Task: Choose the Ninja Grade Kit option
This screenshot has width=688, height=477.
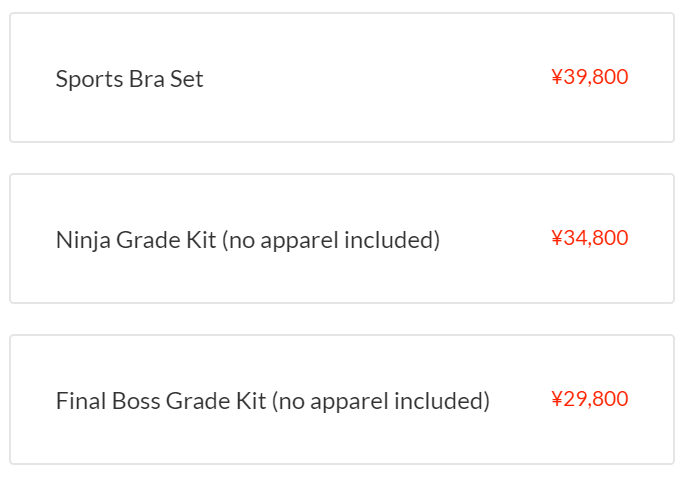Action: (341, 239)
